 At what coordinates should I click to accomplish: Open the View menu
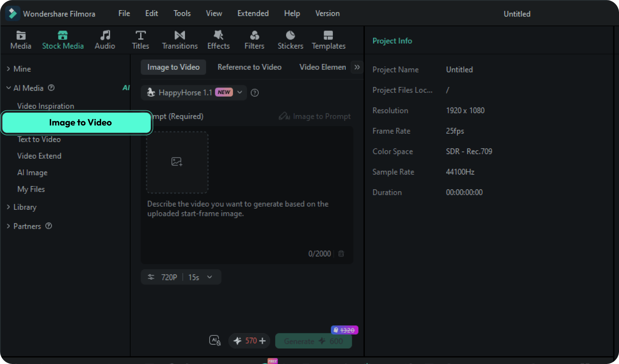click(x=214, y=13)
